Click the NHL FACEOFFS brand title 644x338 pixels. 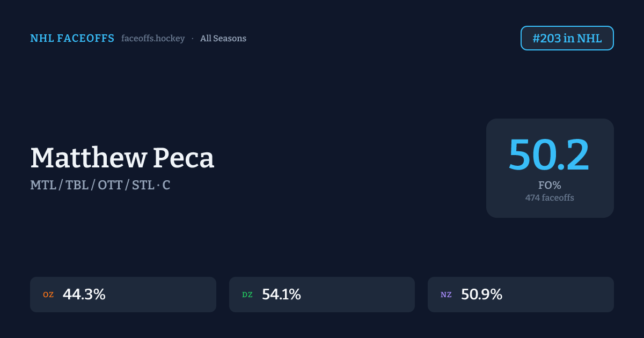point(72,39)
